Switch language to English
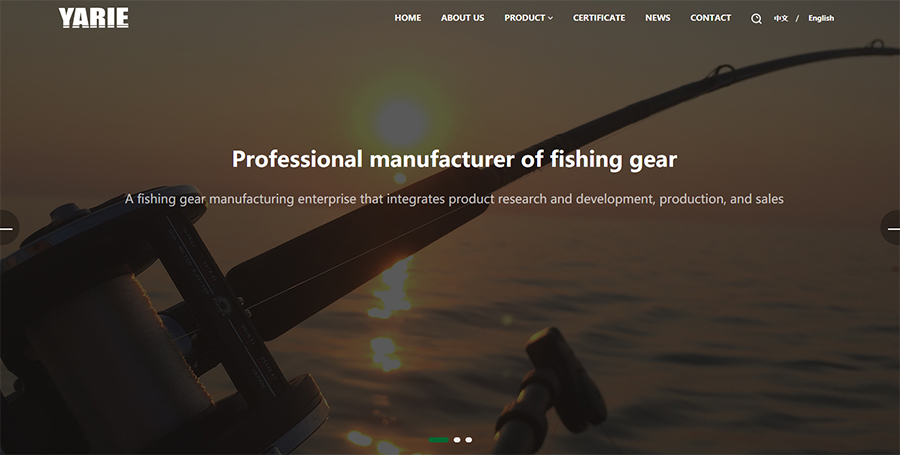Screen dimensions: 900x455 [821, 18]
